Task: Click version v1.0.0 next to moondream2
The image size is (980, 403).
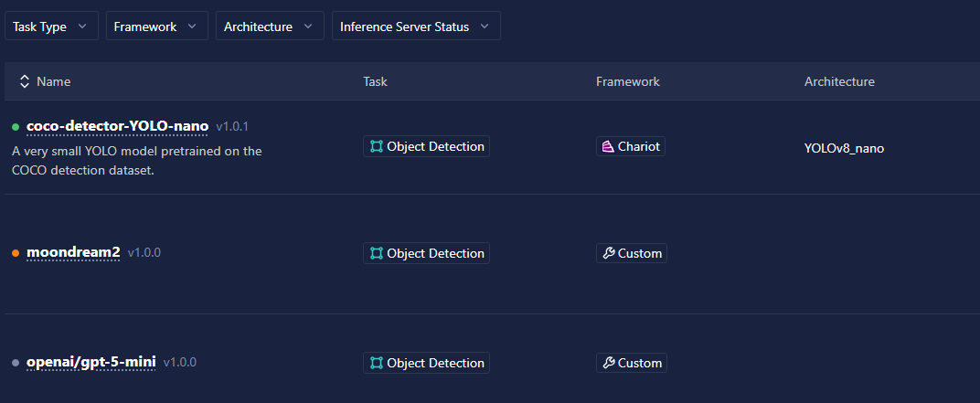Action: click(144, 253)
